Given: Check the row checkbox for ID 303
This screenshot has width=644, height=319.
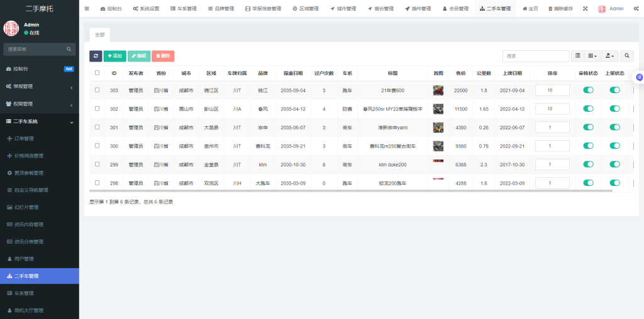Looking at the screenshot, I should (97, 90).
